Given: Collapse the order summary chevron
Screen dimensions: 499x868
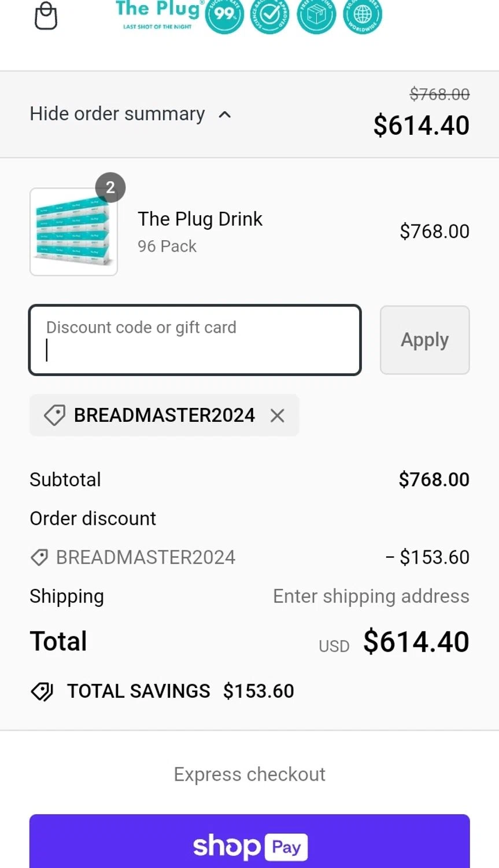Looking at the screenshot, I should tap(225, 115).
